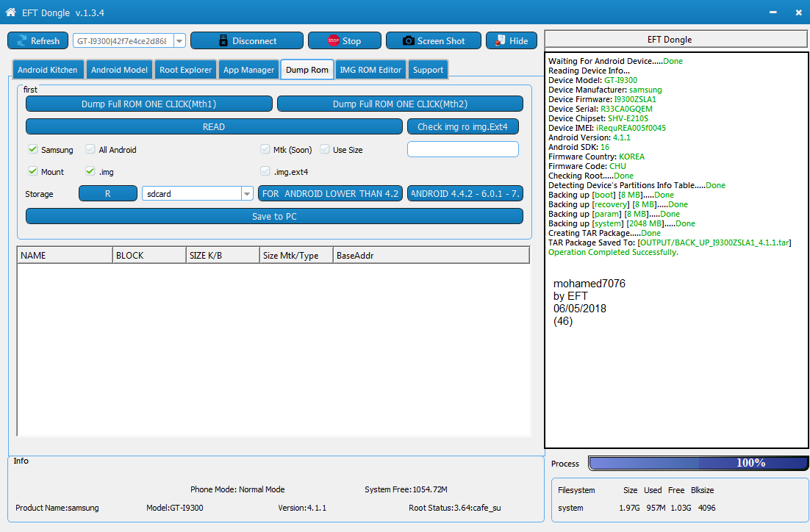Image resolution: width=810 pixels, height=532 pixels.
Task: Enable the Use Size checkbox
Action: 324,149
